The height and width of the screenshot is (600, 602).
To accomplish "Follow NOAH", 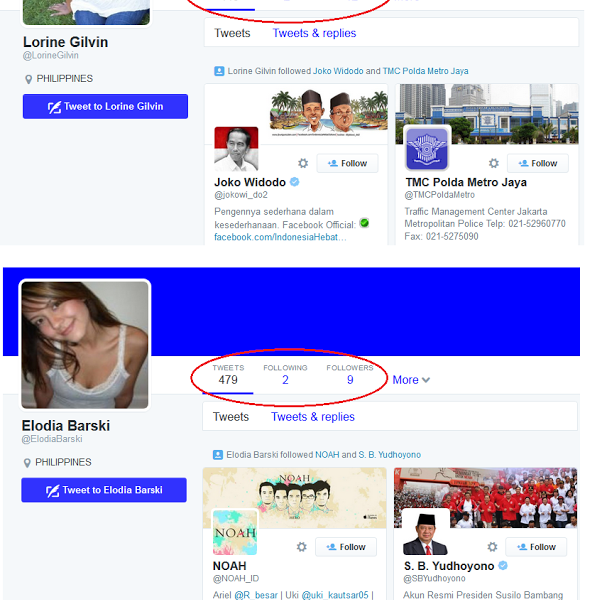I will tap(346, 547).
